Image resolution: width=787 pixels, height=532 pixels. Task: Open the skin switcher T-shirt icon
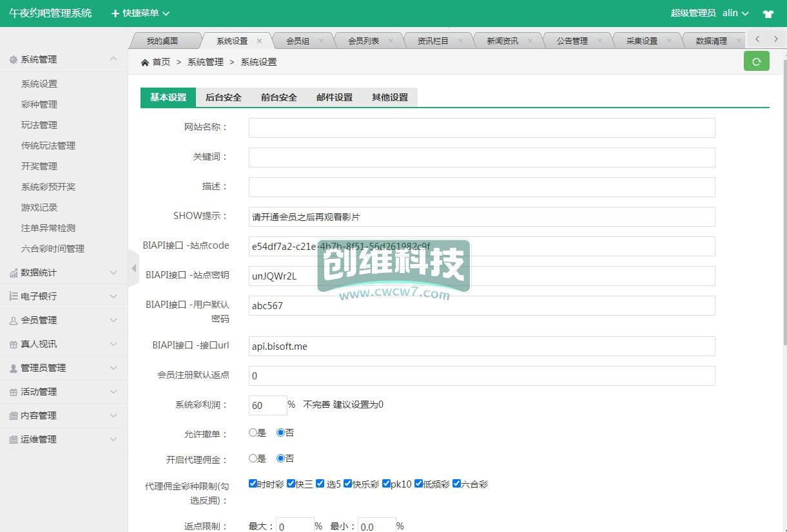(768, 14)
